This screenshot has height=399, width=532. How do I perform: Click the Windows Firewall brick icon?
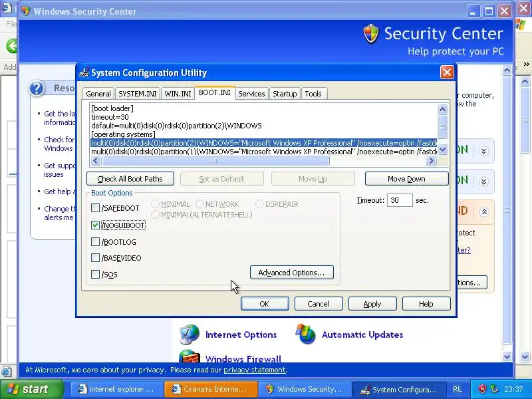pyautogui.click(x=189, y=356)
